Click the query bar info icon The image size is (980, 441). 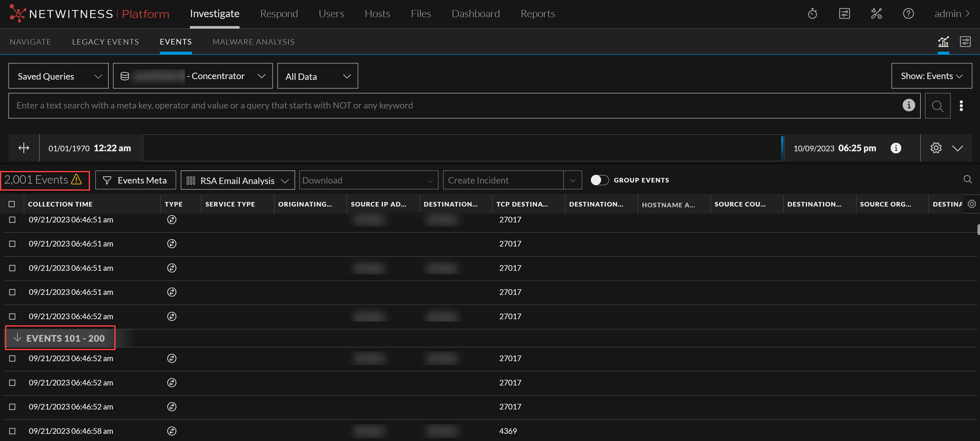tap(908, 105)
